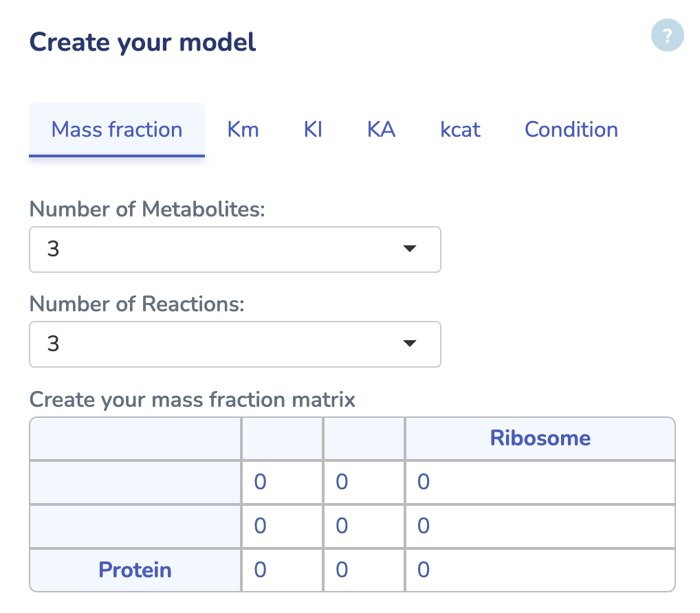Click the empty top-left matrix header cell
The width and height of the screenshot is (700, 613).
coord(135,438)
